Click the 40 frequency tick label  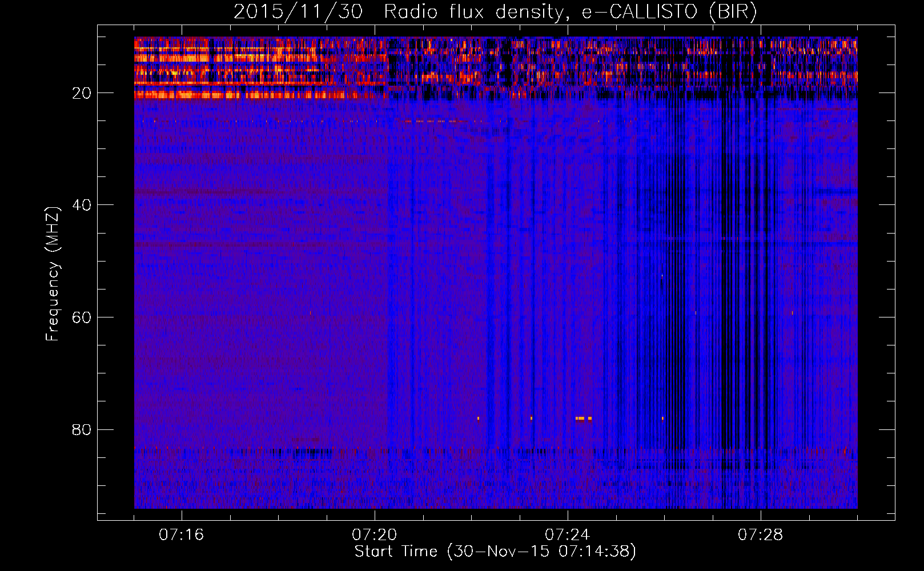pyautogui.click(x=82, y=205)
